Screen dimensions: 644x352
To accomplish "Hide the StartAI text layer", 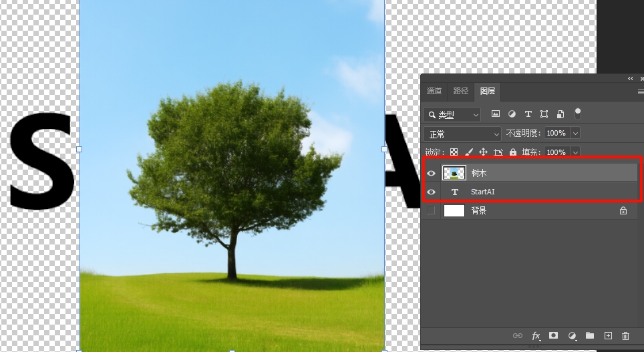I will [431, 192].
